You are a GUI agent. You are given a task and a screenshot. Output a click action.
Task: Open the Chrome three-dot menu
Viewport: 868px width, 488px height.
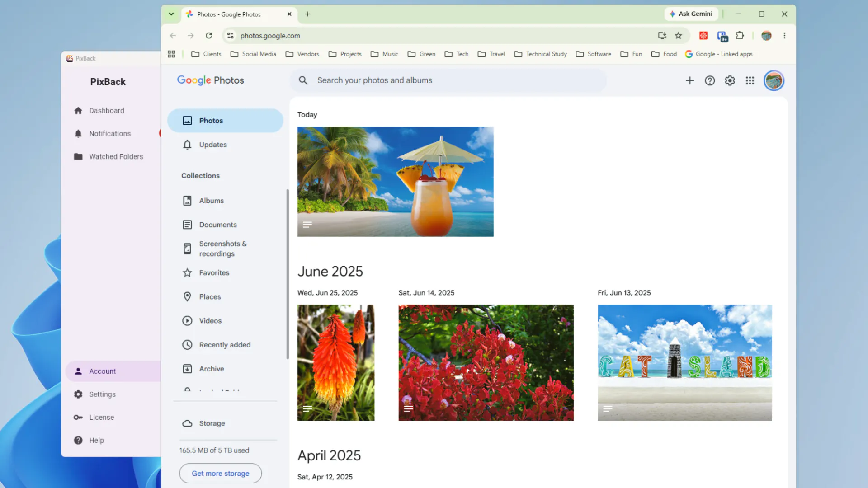pyautogui.click(x=784, y=36)
